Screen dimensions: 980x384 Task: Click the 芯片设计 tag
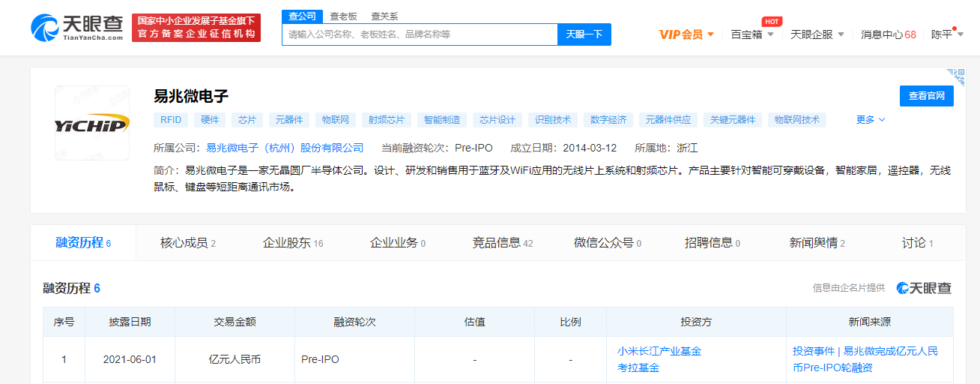tap(497, 120)
